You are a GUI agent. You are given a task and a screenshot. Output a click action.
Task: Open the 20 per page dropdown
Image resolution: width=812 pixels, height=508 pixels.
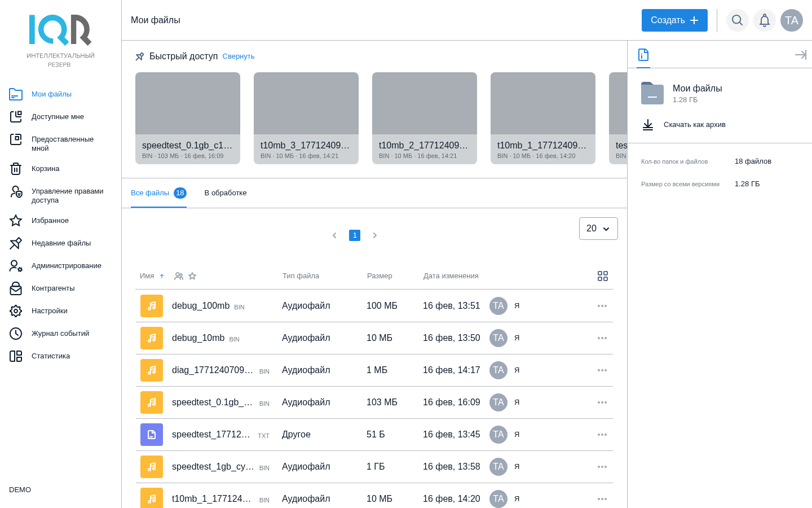tap(598, 229)
